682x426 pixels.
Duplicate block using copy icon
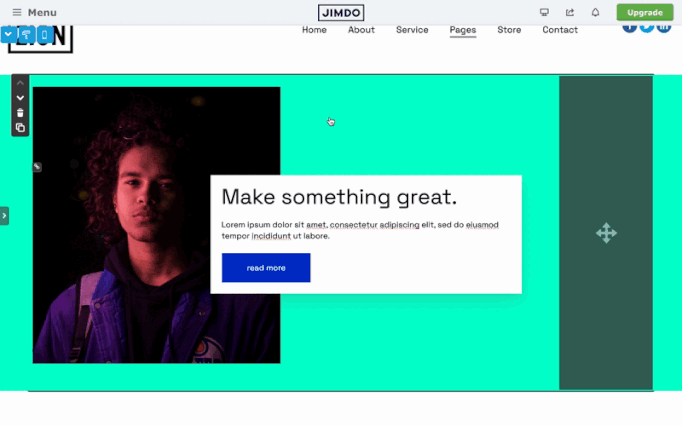(x=20, y=127)
